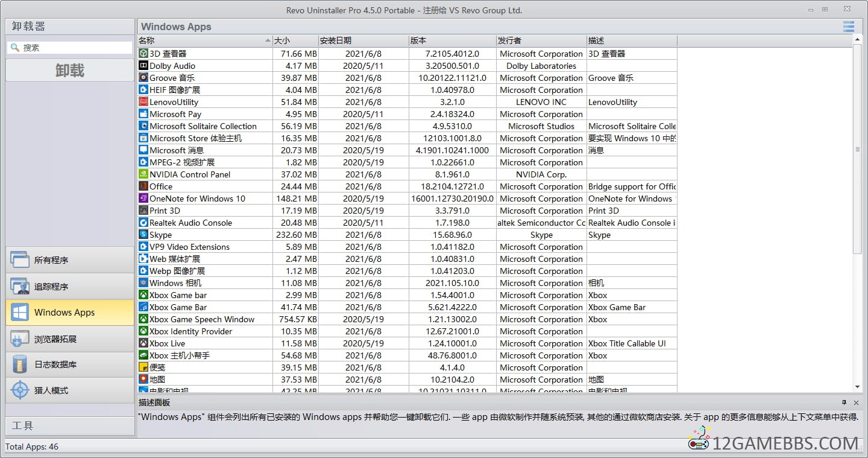Expand the 工具 section in sidebar
This screenshot has height=458, width=868.
69,425
